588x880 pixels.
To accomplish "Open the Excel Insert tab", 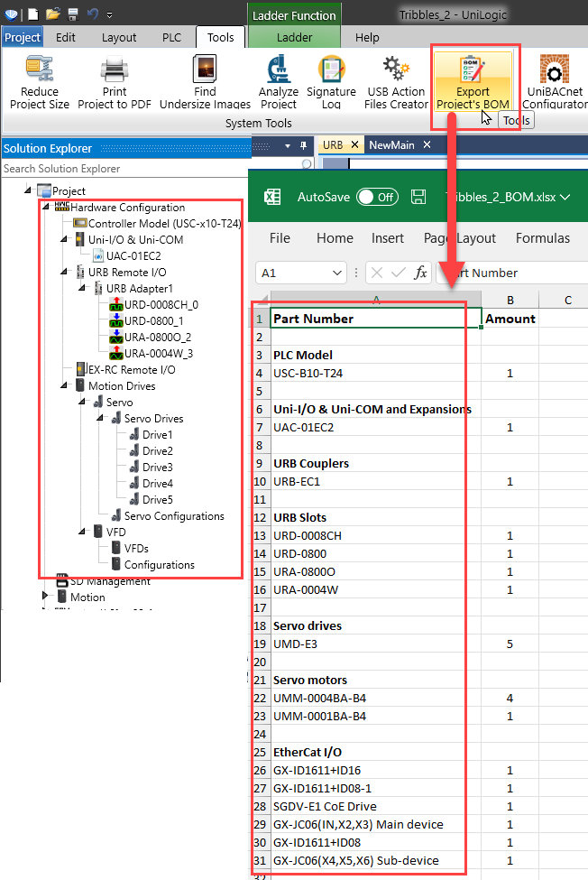I will coord(388,238).
